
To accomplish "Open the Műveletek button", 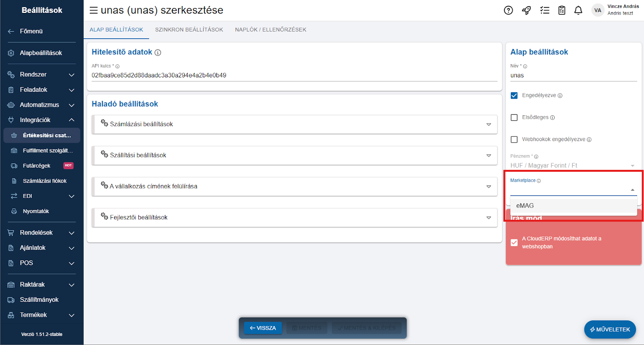I will tap(610, 330).
